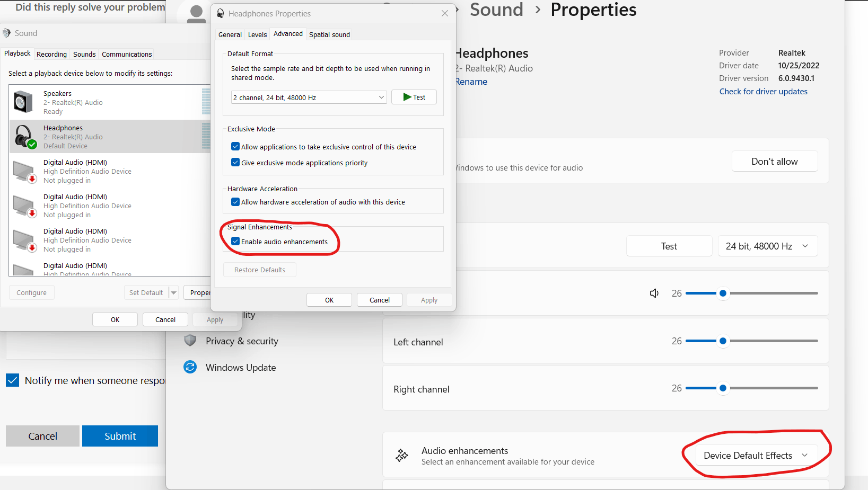Click the Properties button in Sound window

point(197,292)
